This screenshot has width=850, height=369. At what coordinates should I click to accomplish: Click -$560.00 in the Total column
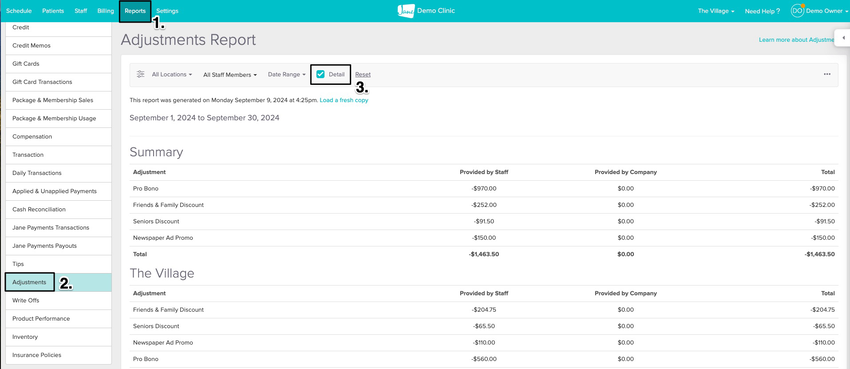(x=822, y=359)
